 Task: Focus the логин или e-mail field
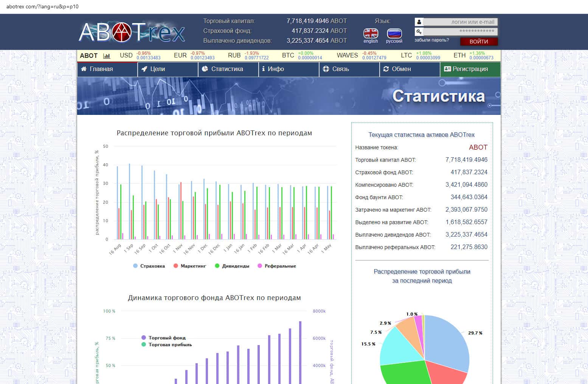pyautogui.click(x=460, y=22)
